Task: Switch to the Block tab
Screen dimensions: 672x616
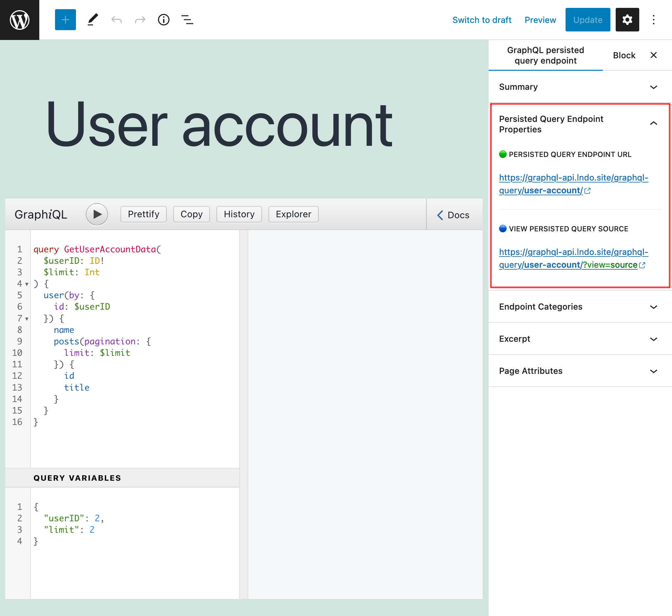Action: (624, 55)
